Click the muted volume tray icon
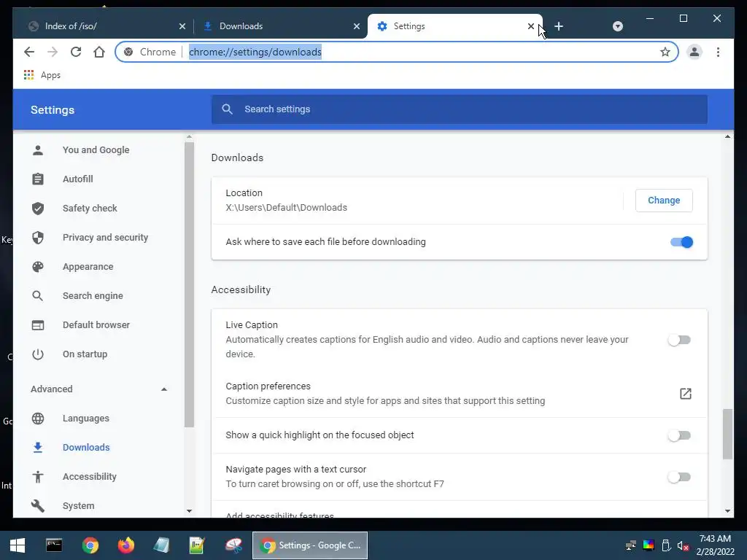Image resolution: width=747 pixels, height=560 pixels. (683, 545)
